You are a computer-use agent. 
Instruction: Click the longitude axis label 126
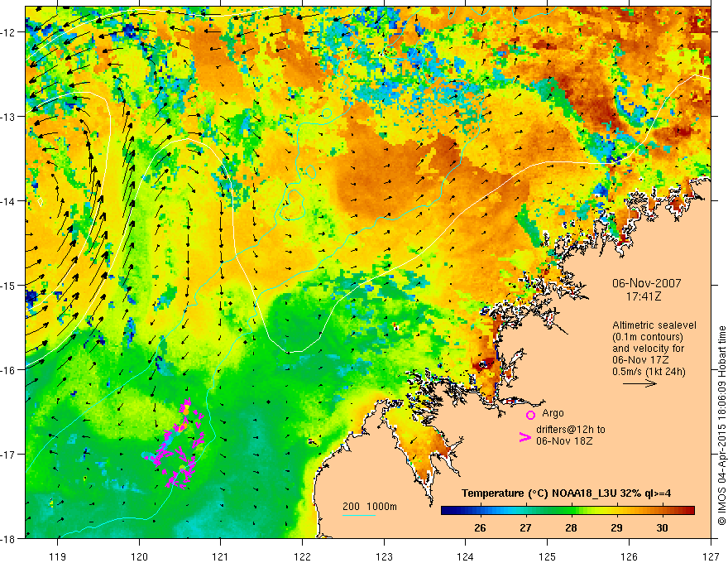[629, 556]
